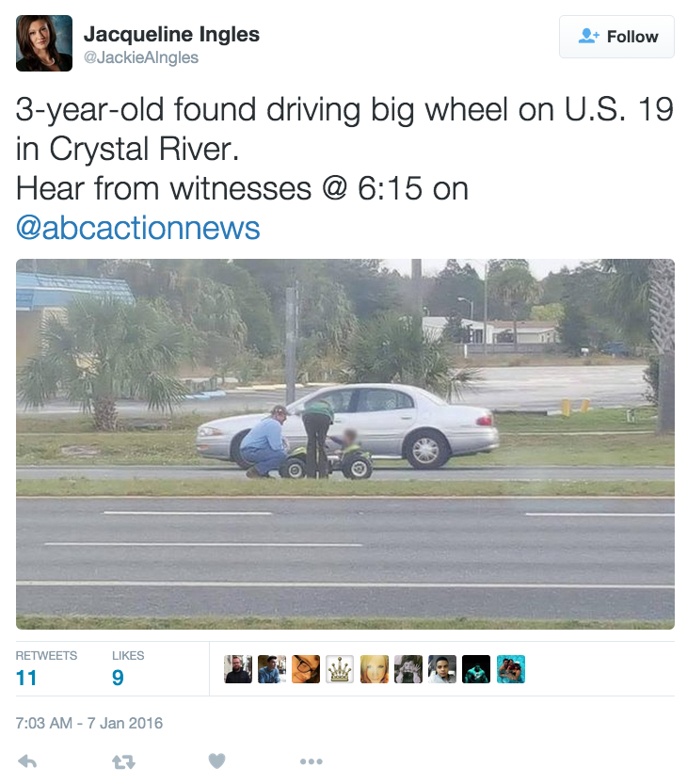Open Jacqueline Ingles profile picture
Screen dimensions: 687x784
coord(44,43)
